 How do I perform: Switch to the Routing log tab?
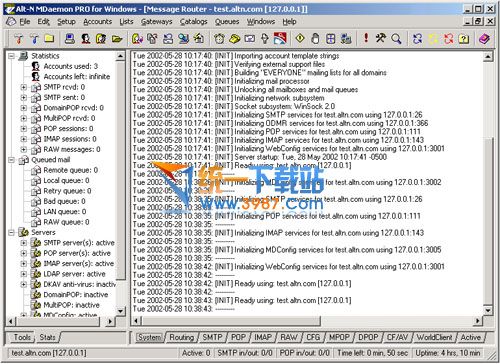tap(181, 337)
